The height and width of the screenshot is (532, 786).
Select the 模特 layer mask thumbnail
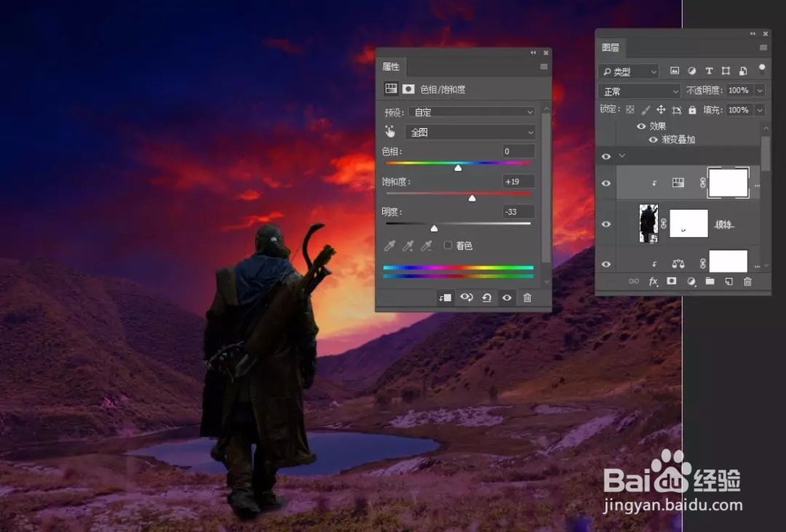[x=689, y=223]
